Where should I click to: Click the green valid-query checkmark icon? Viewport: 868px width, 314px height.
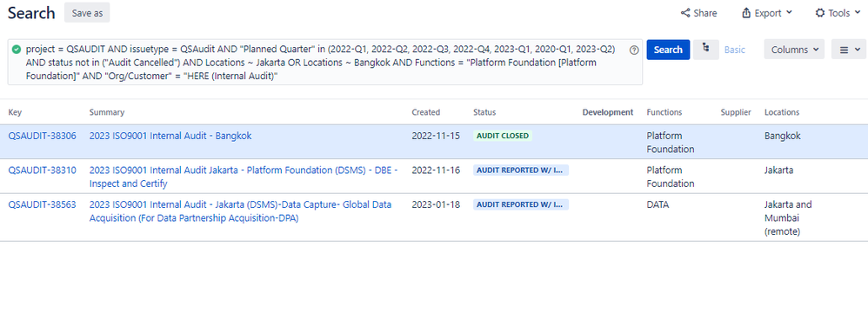[16, 49]
